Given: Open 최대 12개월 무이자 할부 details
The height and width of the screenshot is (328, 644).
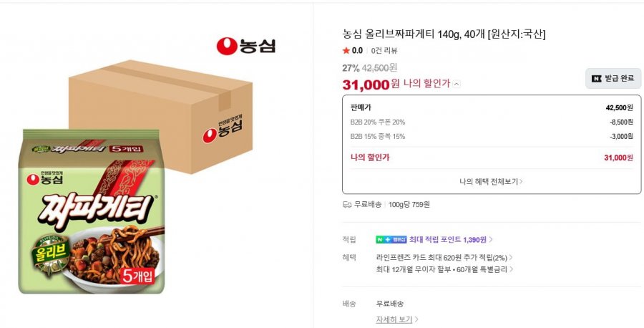Looking at the screenshot, I should point(444,270).
